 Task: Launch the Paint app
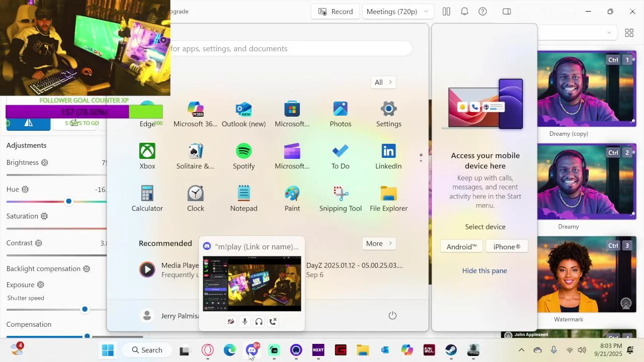(x=292, y=199)
